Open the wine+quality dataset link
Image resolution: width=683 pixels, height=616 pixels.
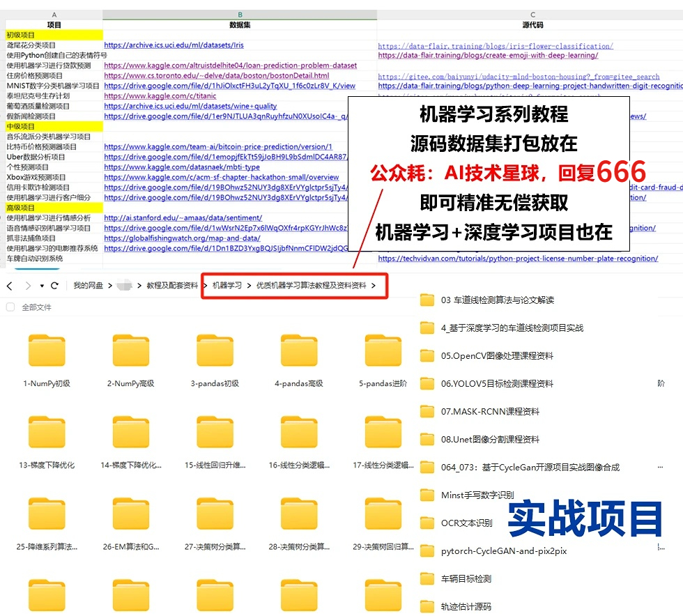pyautogui.click(x=190, y=106)
